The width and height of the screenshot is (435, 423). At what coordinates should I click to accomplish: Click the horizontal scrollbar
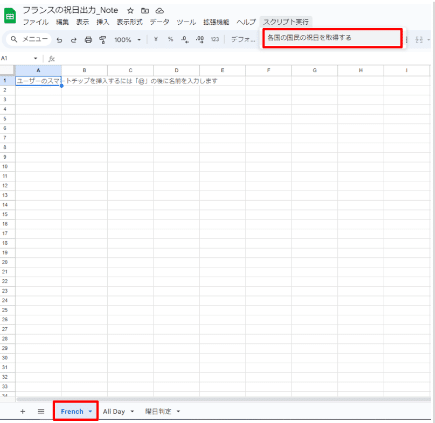223,399
